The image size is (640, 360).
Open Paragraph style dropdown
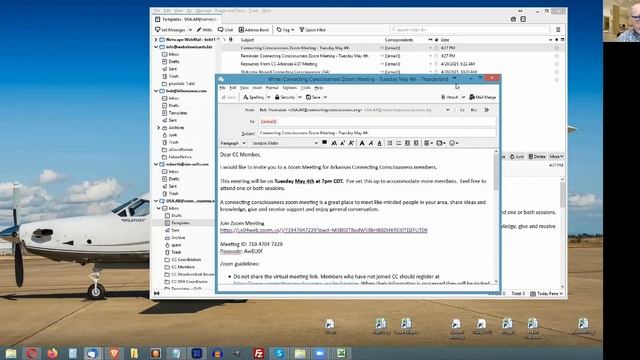[233, 143]
